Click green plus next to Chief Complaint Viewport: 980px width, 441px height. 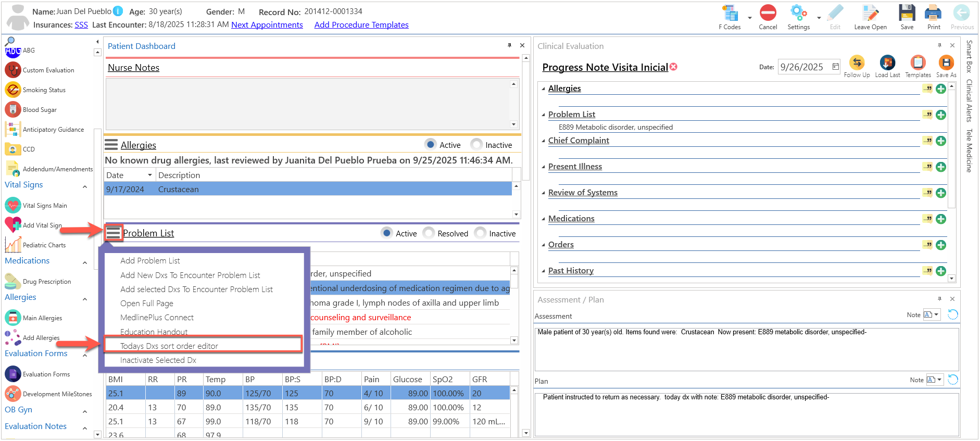941,141
